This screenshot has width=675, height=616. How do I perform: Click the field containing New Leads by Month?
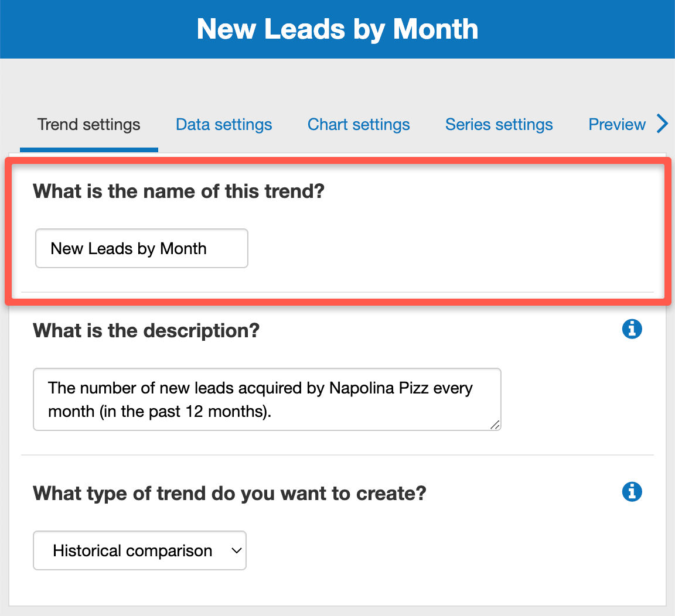(x=141, y=248)
